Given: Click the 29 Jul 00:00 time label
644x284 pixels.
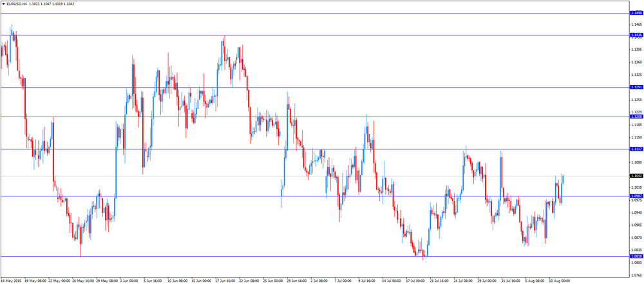Looking at the screenshot, I should [487, 281].
